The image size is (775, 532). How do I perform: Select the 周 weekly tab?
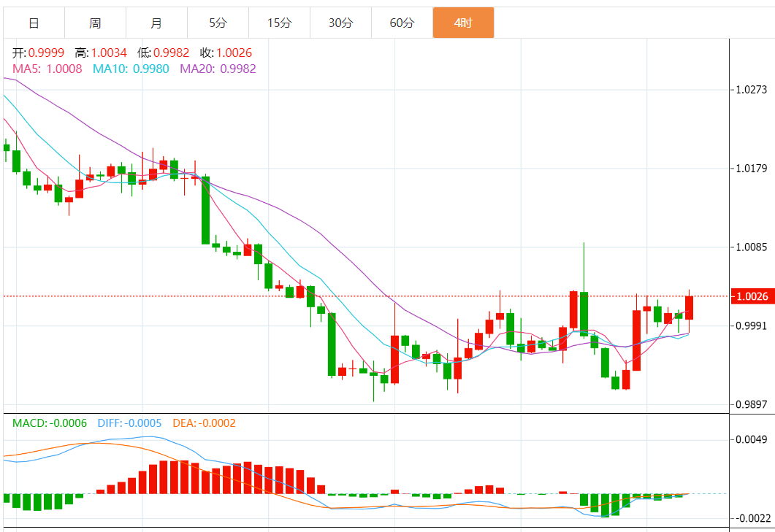95,23
